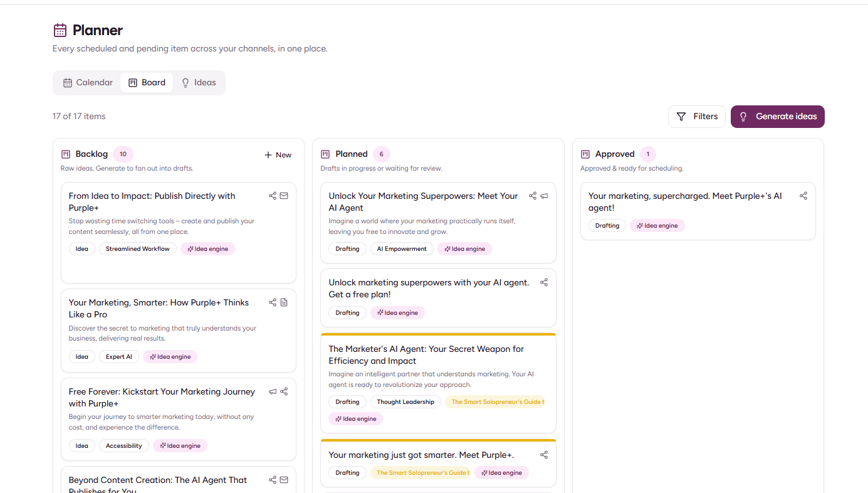This screenshot has height=493, width=868.
Task: Click 'Idea engine' tag on 'just got smarter' card
Action: click(x=501, y=473)
